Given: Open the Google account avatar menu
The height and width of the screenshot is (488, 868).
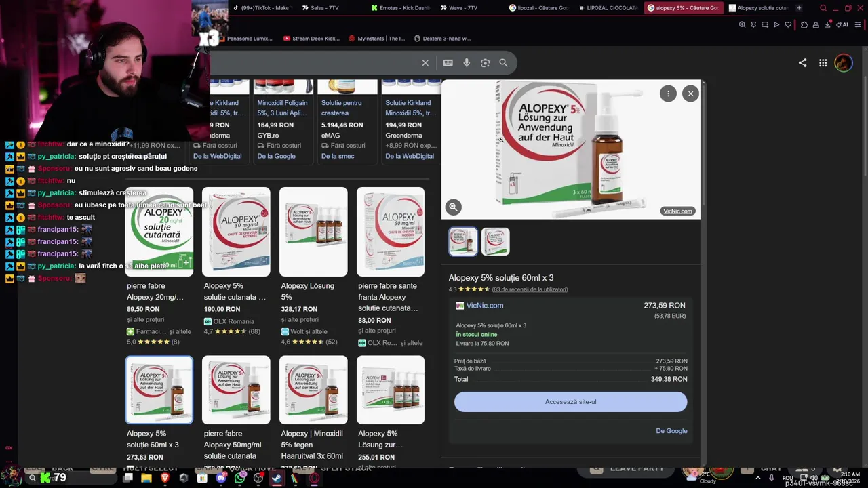Looking at the screenshot, I should pyautogui.click(x=843, y=63).
